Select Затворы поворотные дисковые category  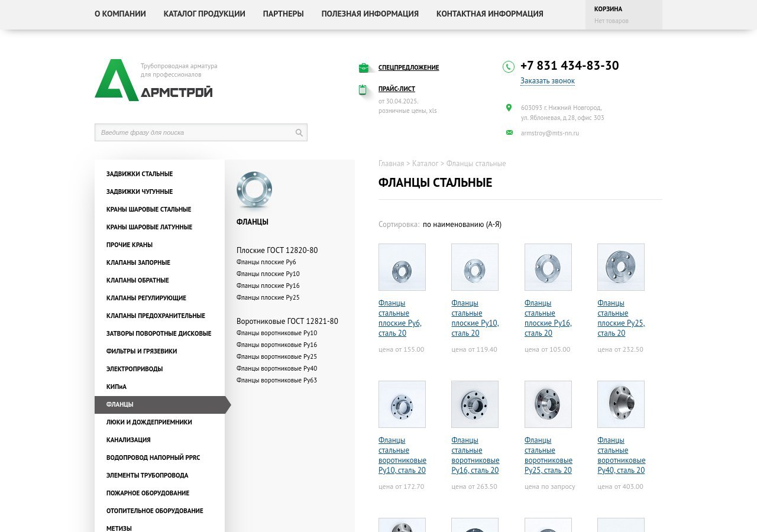pos(160,333)
